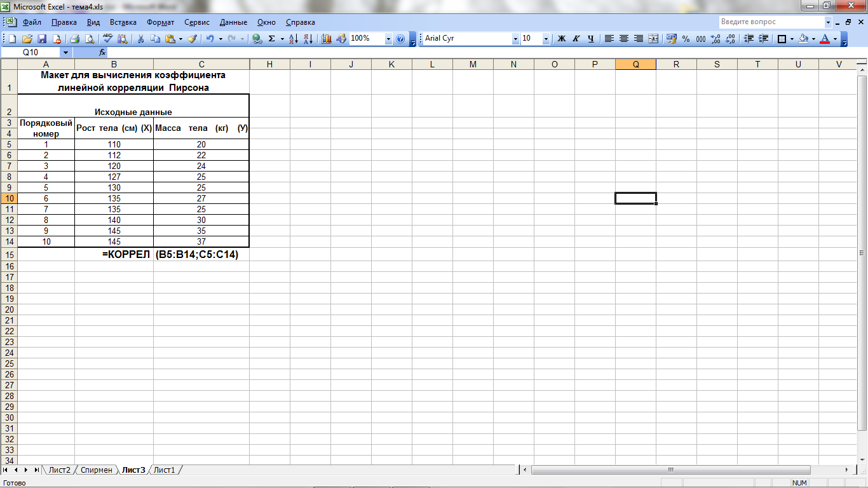The height and width of the screenshot is (488, 868).
Task: Cut selection with scissors icon
Action: (x=140, y=39)
